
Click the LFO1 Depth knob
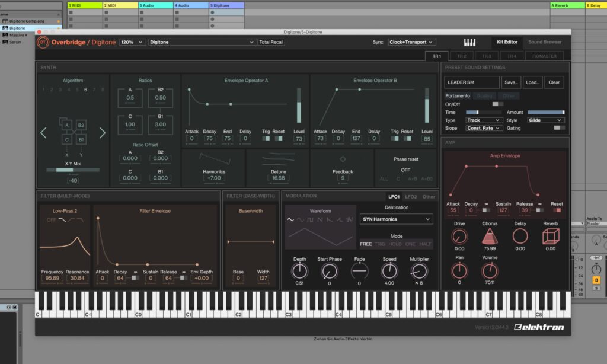point(299,272)
